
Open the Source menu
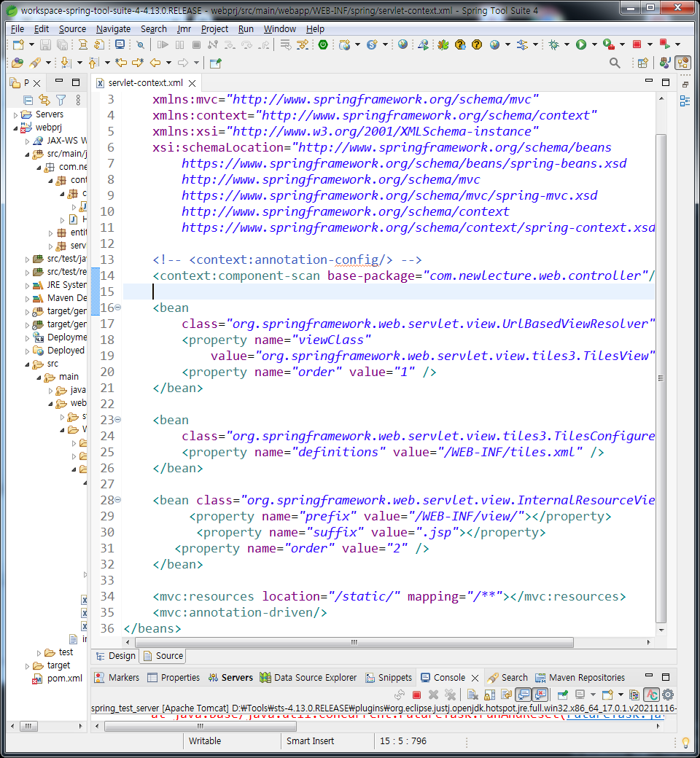[73, 29]
